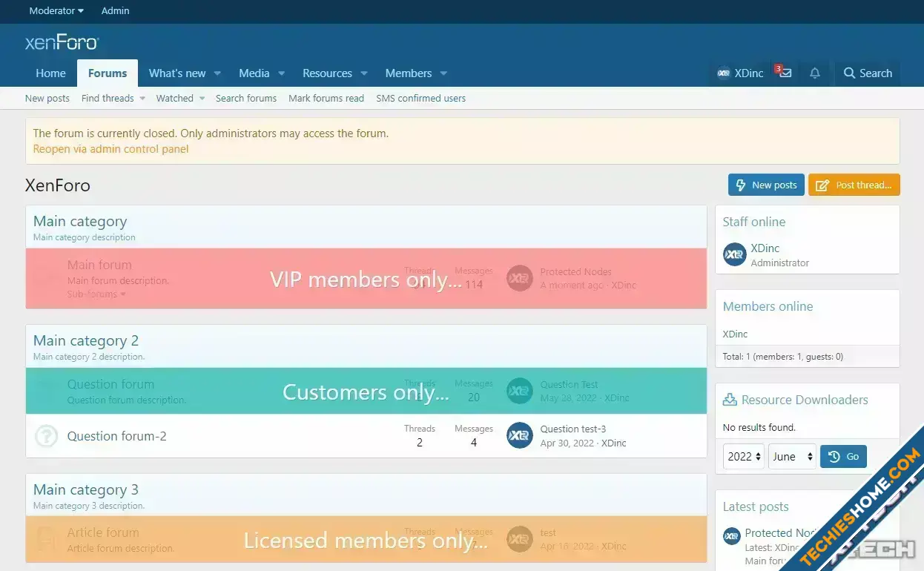Screen dimensions: 924x571
Task: Click the avatar beside Question test-3
Action: (x=520, y=436)
